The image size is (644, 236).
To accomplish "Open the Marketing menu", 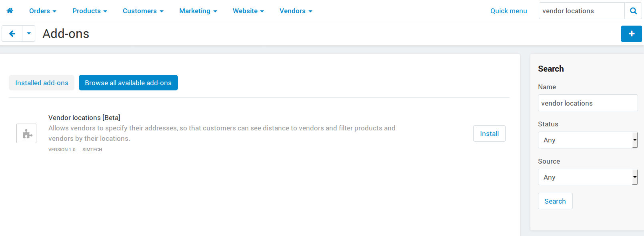I will 198,11.
